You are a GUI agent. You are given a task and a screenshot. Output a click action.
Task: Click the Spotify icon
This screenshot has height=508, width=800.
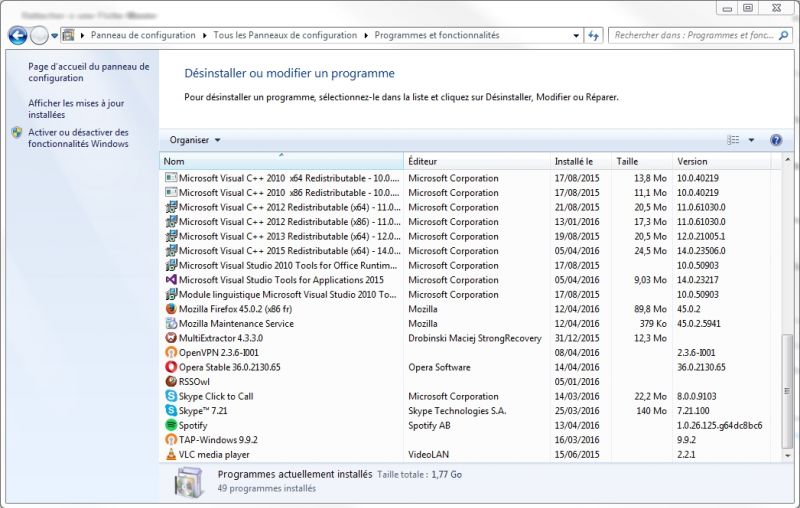[x=171, y=425]
